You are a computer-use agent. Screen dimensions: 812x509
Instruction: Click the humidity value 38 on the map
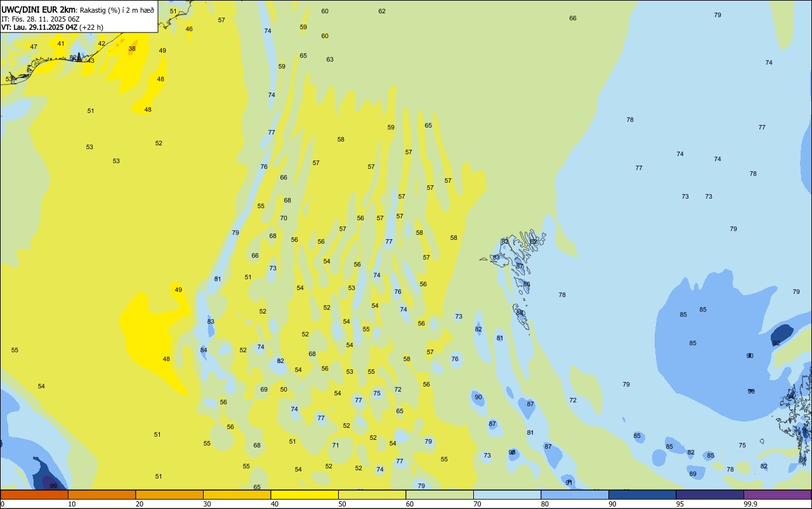pyautogui.click(x=132, y=49)
